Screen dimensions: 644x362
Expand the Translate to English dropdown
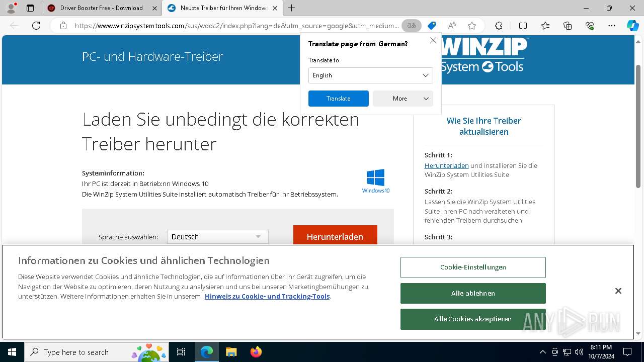pos(370,75)
